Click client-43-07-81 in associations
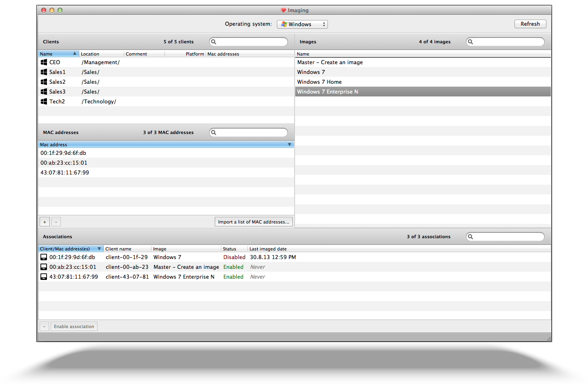The height and width of the screenshot is (389, 588). pyautogui.click(x=127, y=277)
